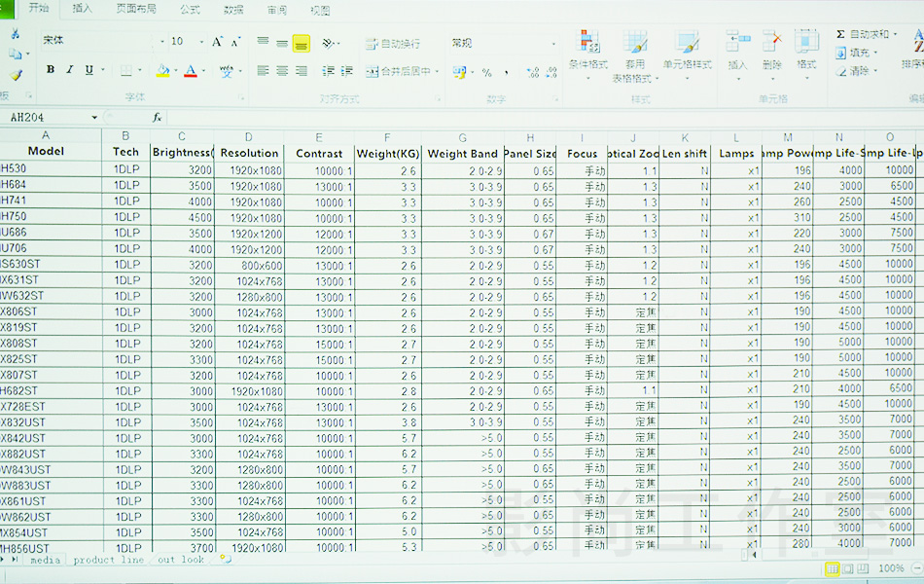924x584 pixels.
Task: Click the Cut scissors icon
Action: pyautogui.click(x=15, y=34)
